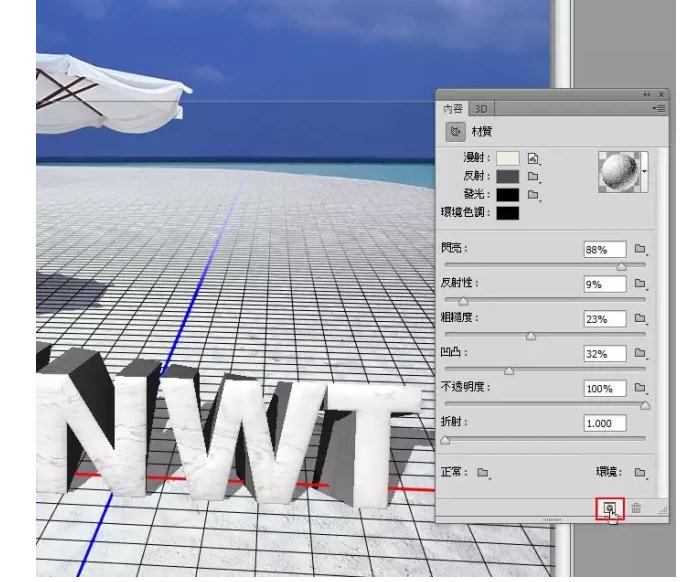Open the 漫射 diffuse color swatch
688x582 pixels.
pos(508,158)
